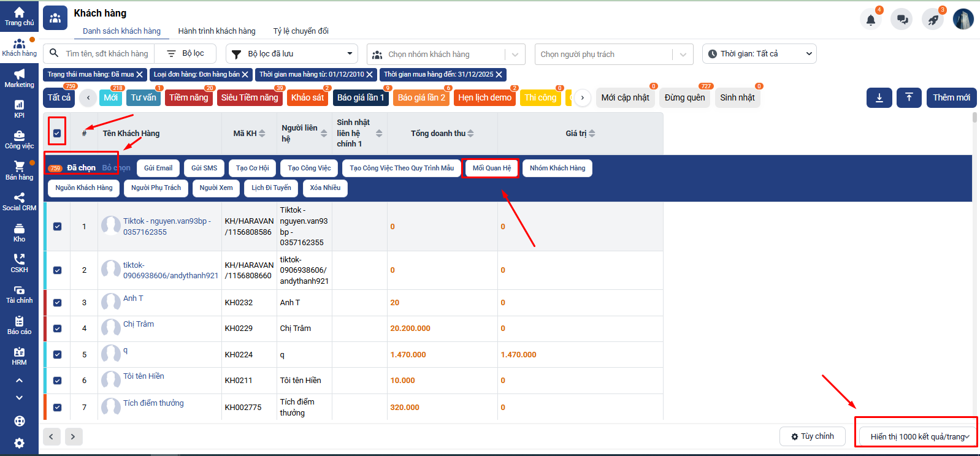980x456 pixels.
Task: Open Marketing in the sidebar
Action: pyautogui.click(x=19, y=78)
